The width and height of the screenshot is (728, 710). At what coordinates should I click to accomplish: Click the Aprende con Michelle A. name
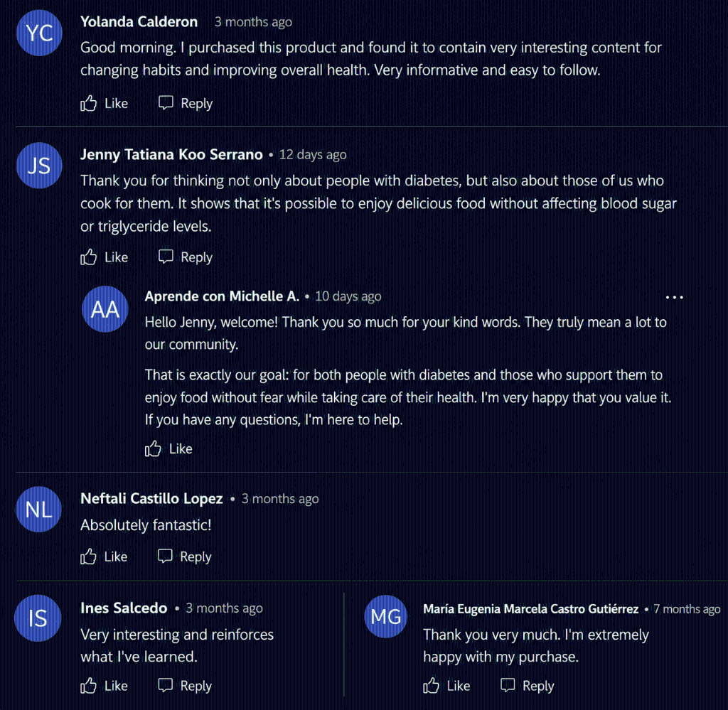[222, 296]
